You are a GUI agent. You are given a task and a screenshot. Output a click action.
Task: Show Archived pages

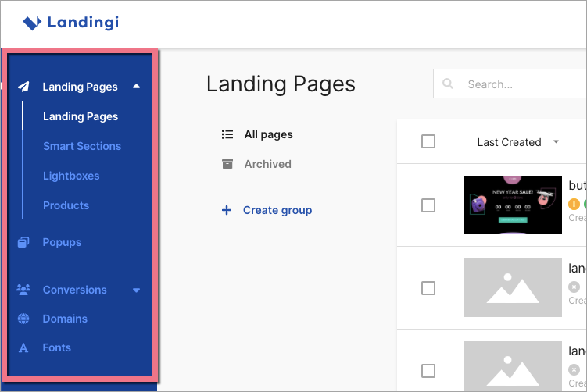(x=267, y=164)
